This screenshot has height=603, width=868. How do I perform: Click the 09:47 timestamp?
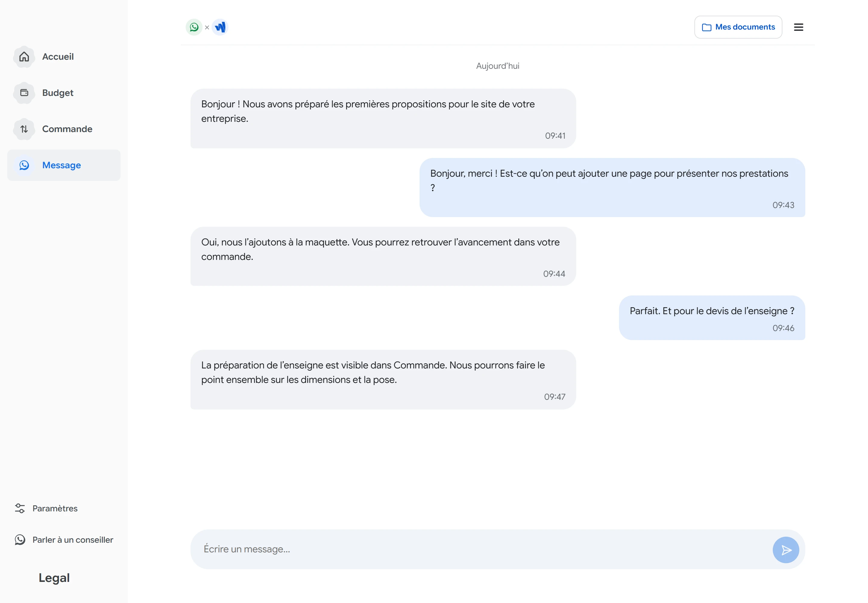click(555, 397)
